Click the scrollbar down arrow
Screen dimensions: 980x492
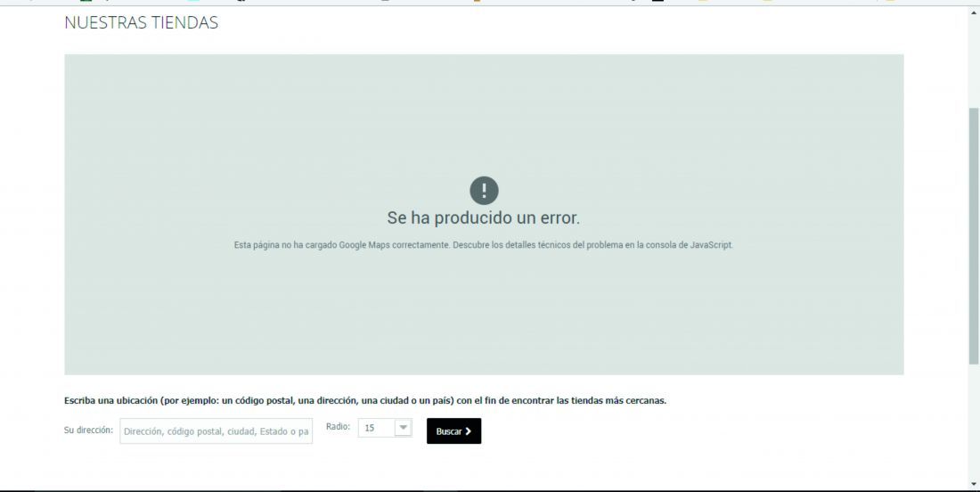(973, 485)
